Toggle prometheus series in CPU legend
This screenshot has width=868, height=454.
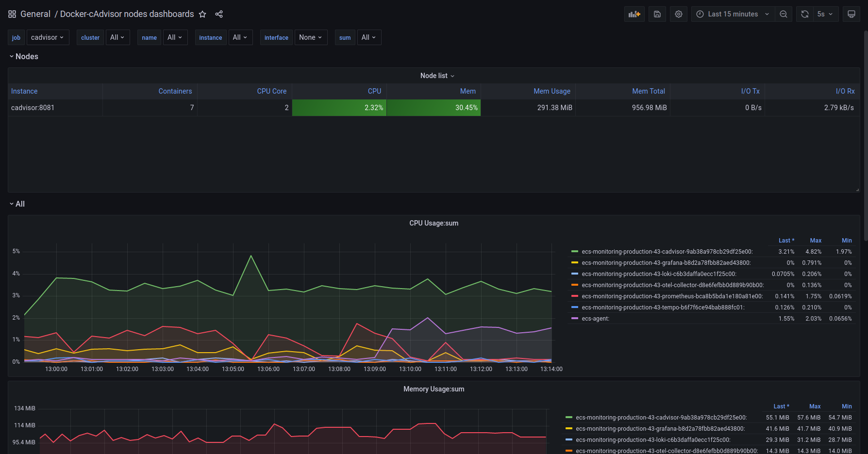pyautogui.click(x=672, y=296)
